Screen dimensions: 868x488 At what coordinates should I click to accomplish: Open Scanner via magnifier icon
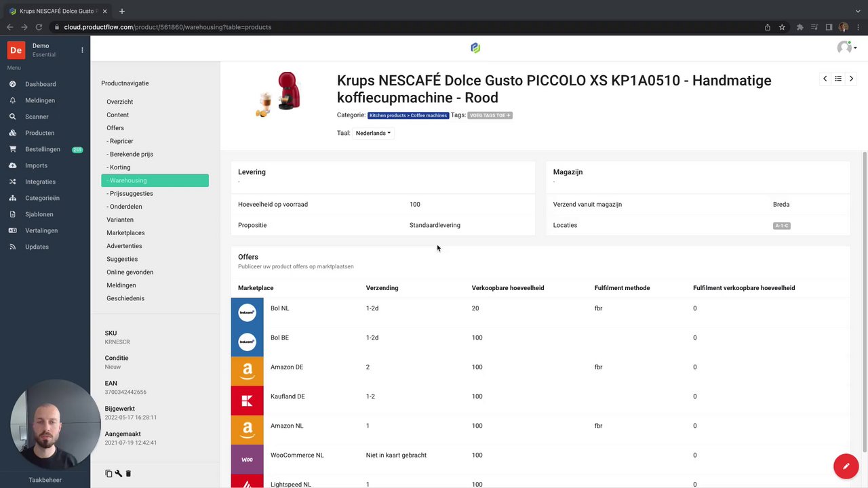click(x=12, y=117)
